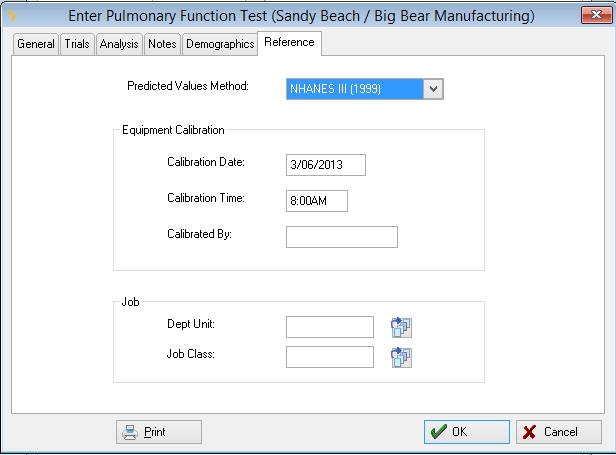Expand the Predicted Values Method dropdown arrow
Viewport: 616px width, 455px height.
[x=433, y=89]
